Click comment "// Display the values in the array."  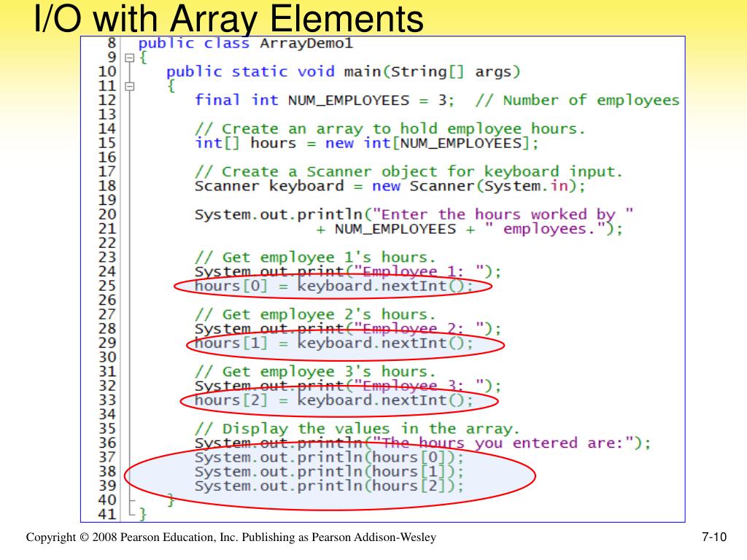[357, 429]
